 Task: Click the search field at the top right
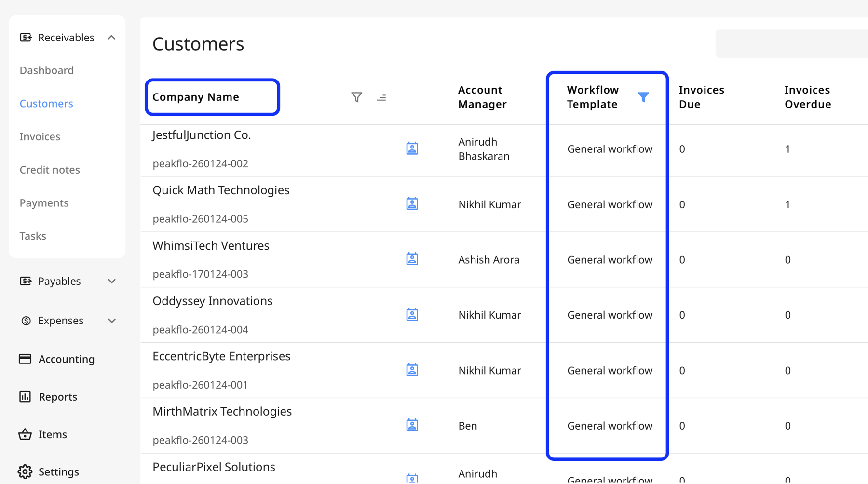click(x=791, y=43)
